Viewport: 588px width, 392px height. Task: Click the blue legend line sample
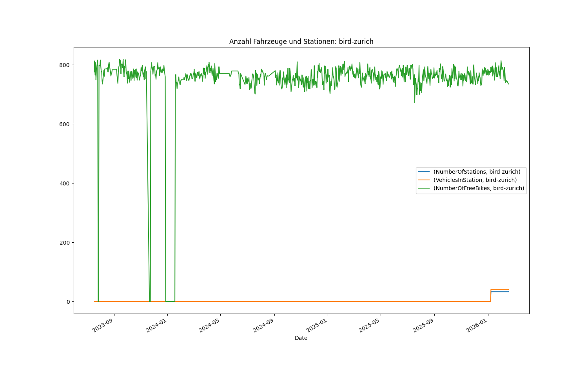point(424,172)
